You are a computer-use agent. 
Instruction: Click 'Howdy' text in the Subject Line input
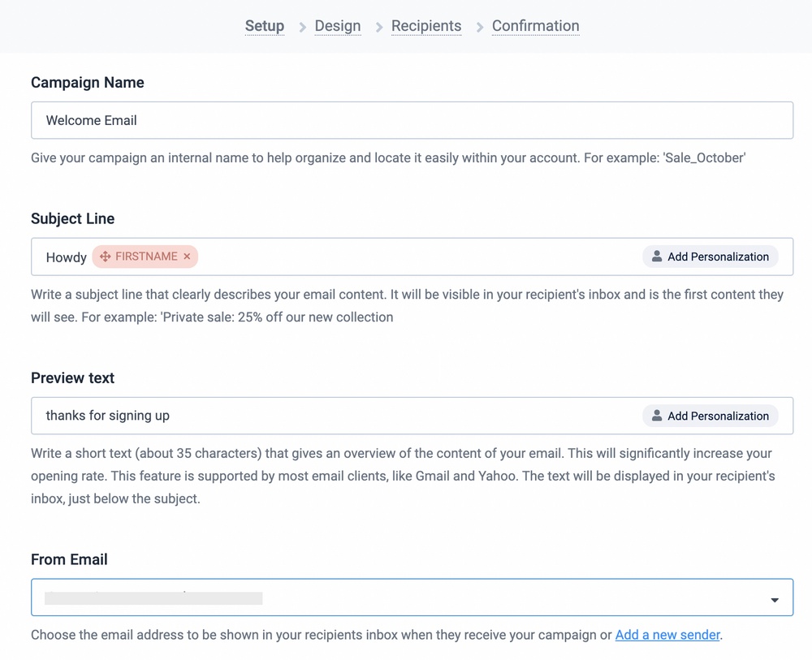pyautogui.click(x=66, y=257)
